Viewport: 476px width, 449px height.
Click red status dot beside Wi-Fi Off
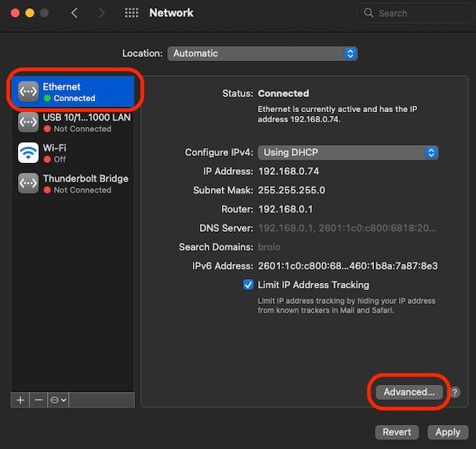tap(47, 159)
